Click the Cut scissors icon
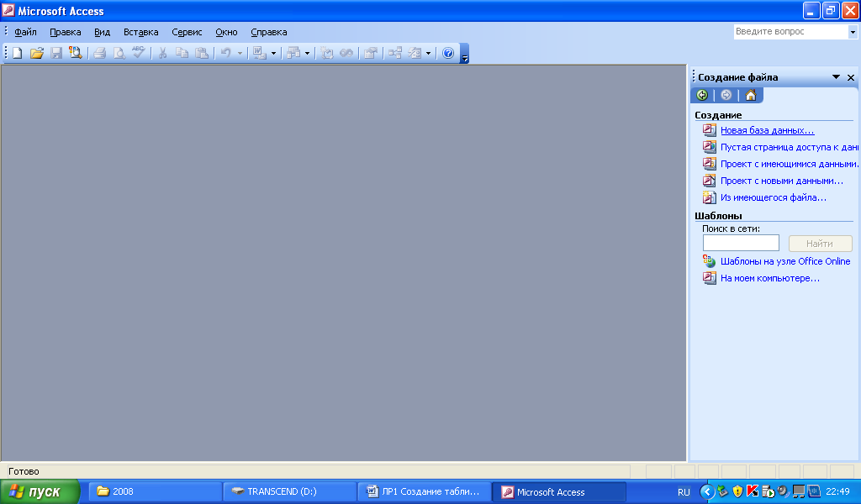The image size is (861, 504). point(162,53)
